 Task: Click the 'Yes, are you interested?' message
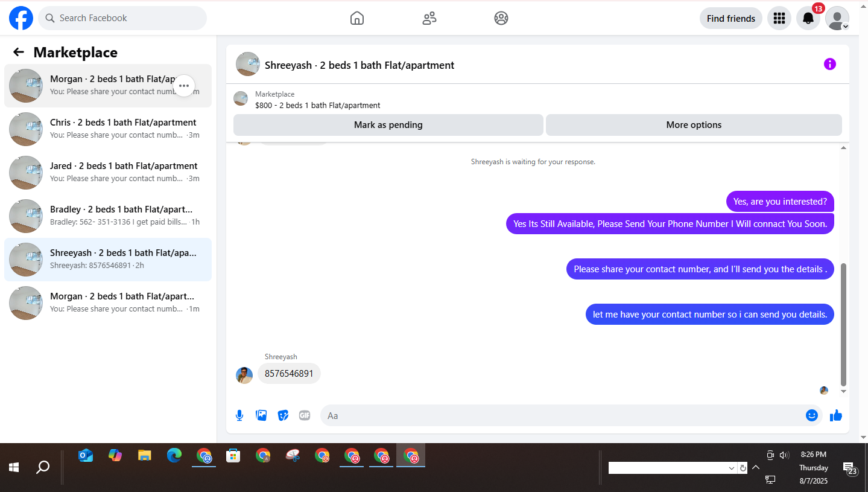[780, 202]
